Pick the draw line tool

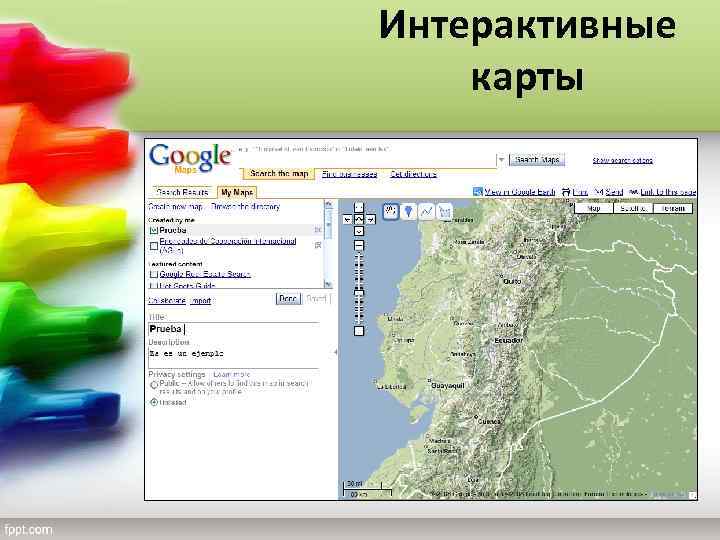tap(426, 212)
